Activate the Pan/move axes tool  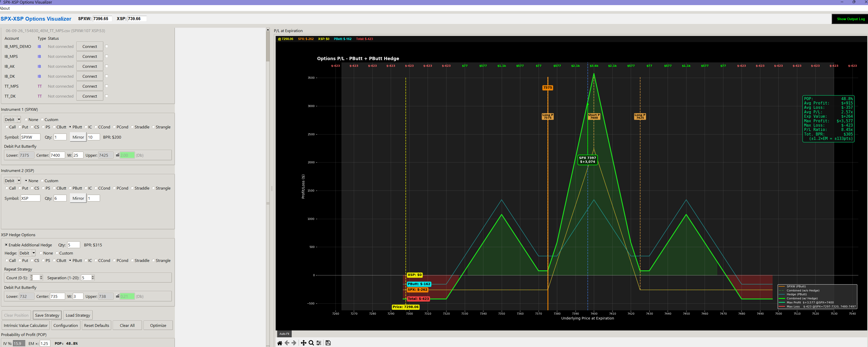(304, 343)
